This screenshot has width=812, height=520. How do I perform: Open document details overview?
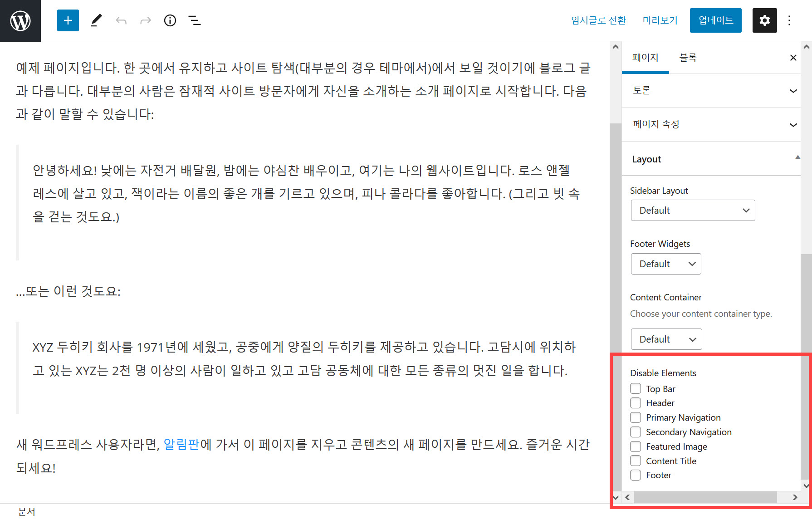point(170,20)
